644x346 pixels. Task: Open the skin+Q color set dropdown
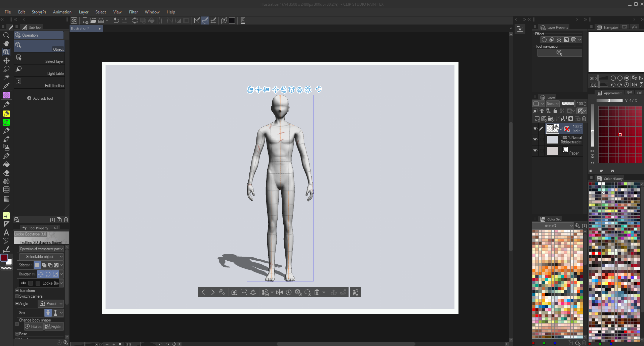(x=553, y=226)
